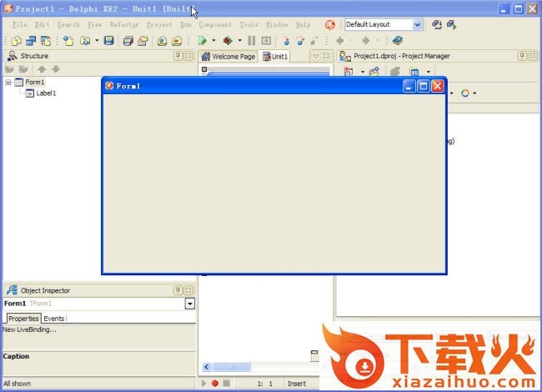Close the Project Manager panel
Screen dimensions: 542x392
click(x=533, y=56)
